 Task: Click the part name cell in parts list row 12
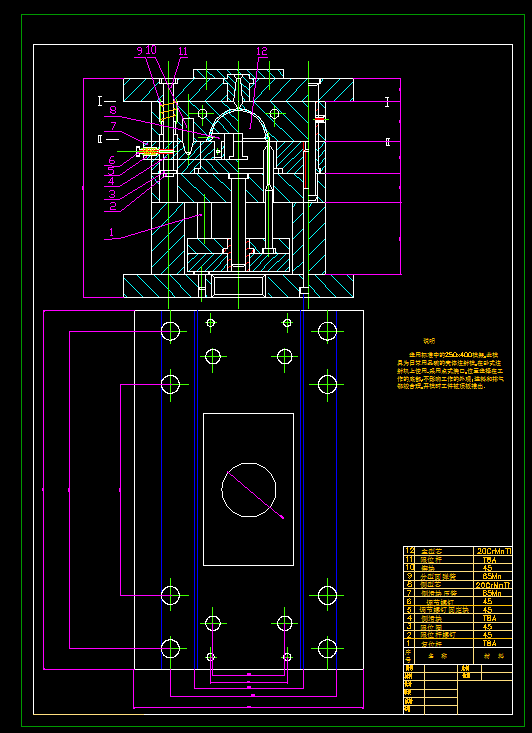pyautogui.click(x=444, y=551)
